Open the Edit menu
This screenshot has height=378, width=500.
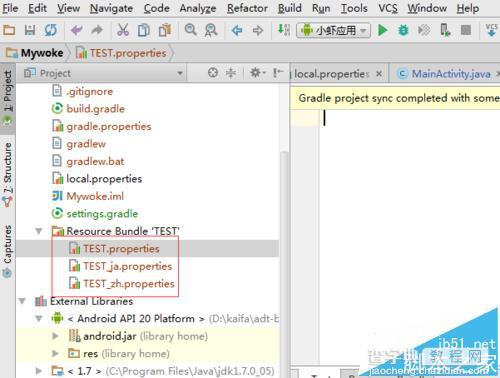click(x=37, y=8)
